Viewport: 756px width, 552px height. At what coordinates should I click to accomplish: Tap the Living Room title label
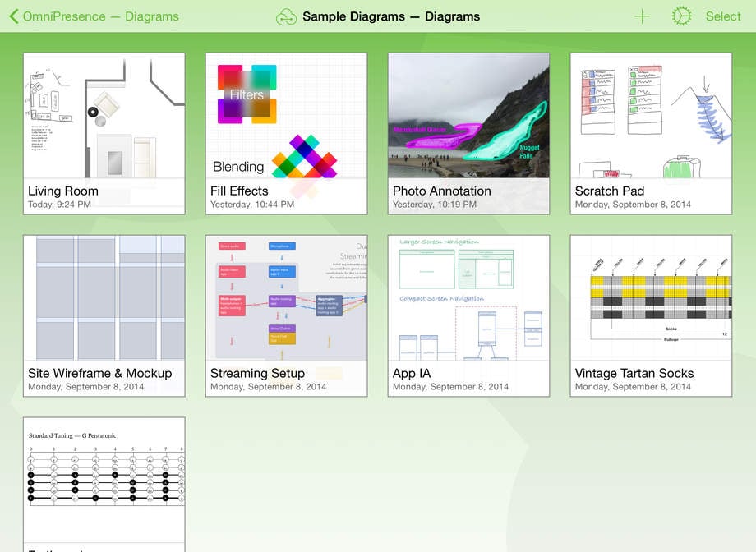[x=63, y=191]
